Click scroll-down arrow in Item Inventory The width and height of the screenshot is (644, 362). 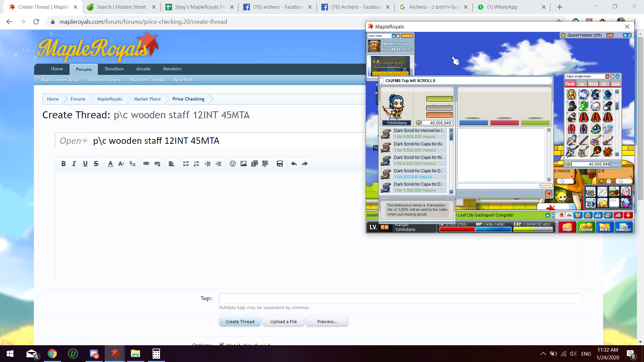tap(617, 155)
